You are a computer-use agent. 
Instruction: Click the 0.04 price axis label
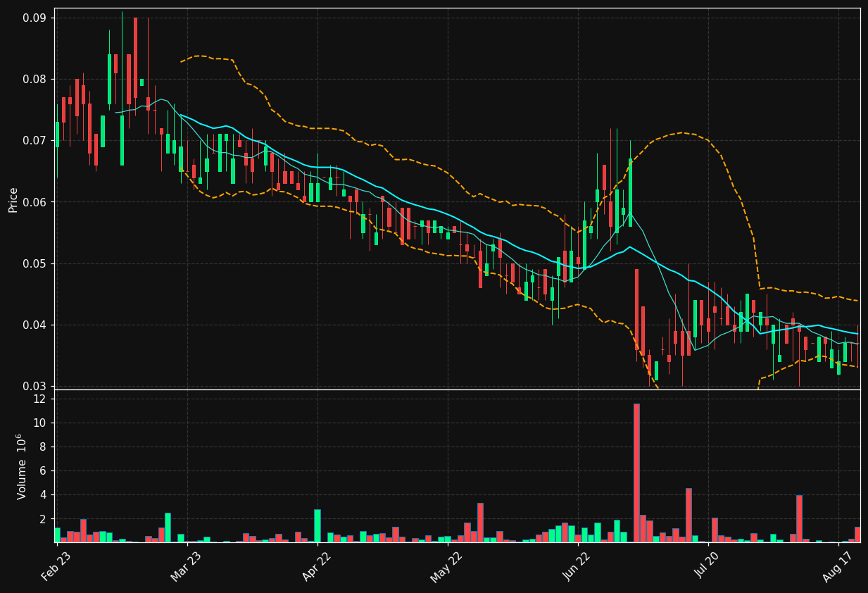pyautogui.click(x=36, y=325)
